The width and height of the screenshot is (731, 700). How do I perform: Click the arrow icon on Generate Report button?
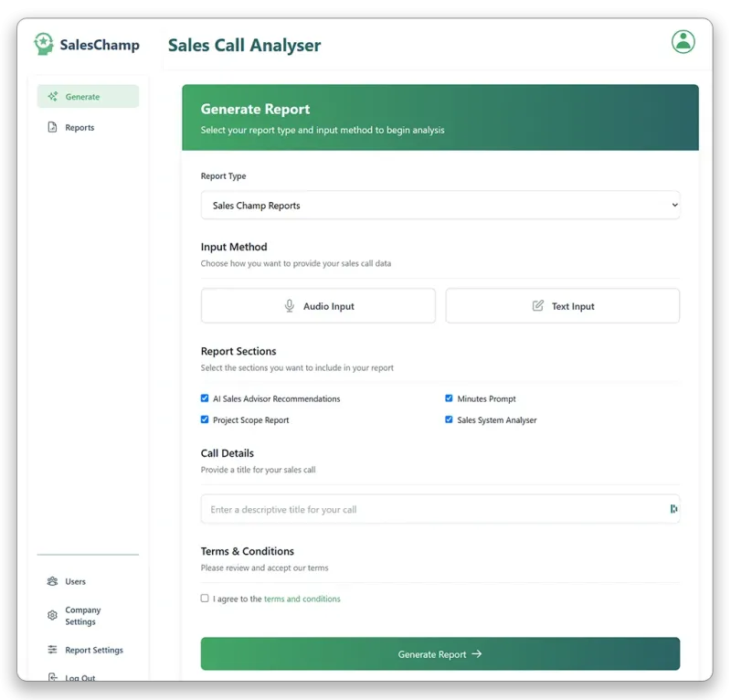[476, 653]
